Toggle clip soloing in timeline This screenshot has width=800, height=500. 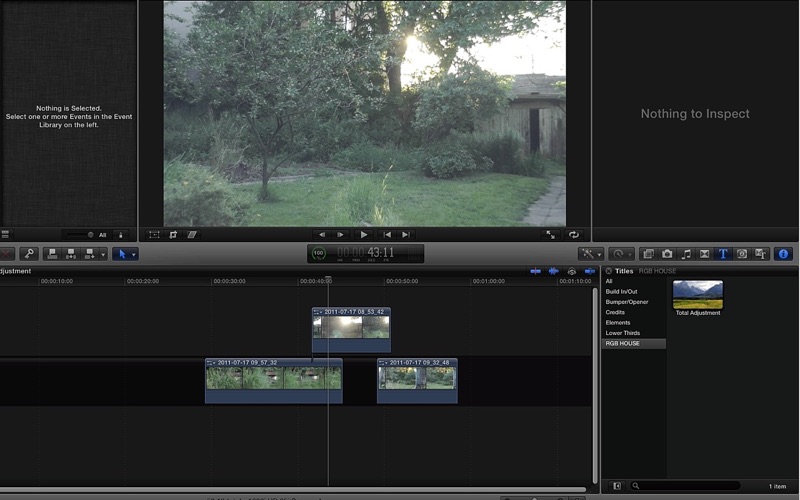pyautogui.click(x=572, y=271)
